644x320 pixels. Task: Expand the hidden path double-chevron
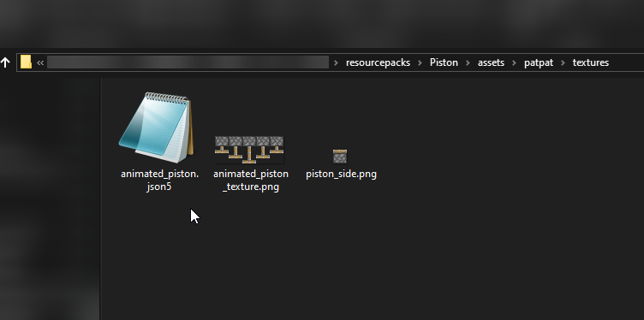tap(40, 62)
